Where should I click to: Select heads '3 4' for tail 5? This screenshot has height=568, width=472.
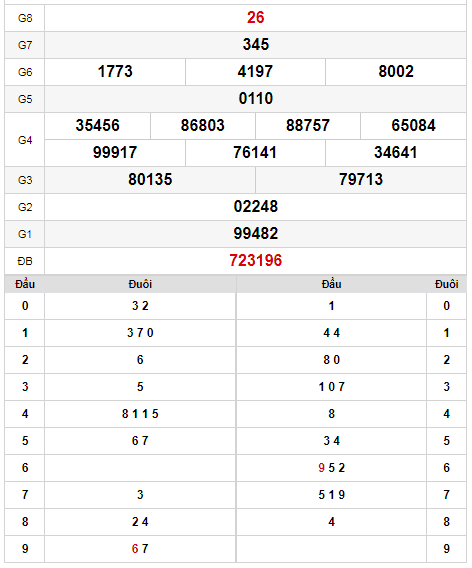click(331, 440)
